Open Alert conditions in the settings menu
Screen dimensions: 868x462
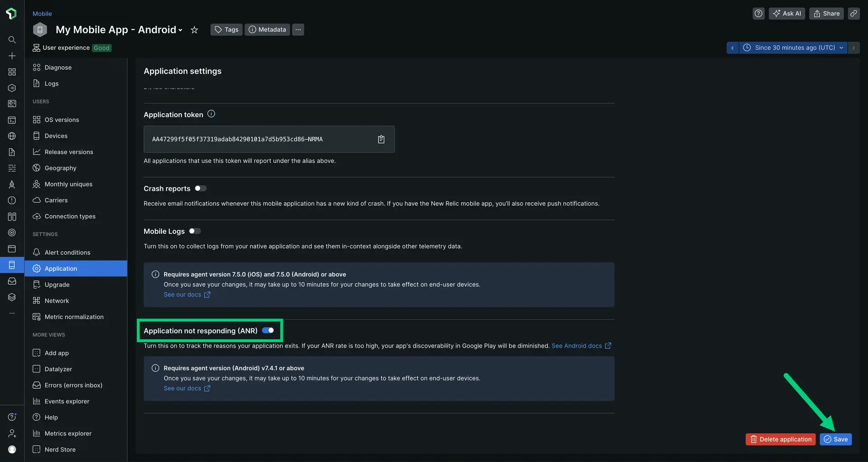coord(67,252)
